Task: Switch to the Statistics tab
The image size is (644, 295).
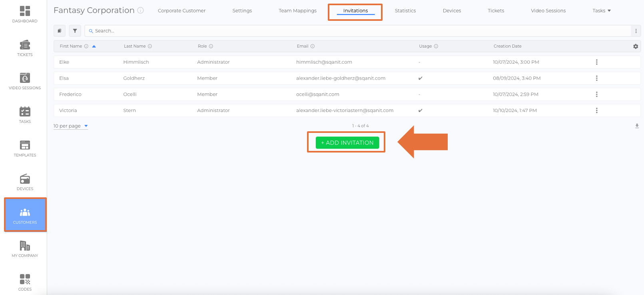Action: point(405,11)
